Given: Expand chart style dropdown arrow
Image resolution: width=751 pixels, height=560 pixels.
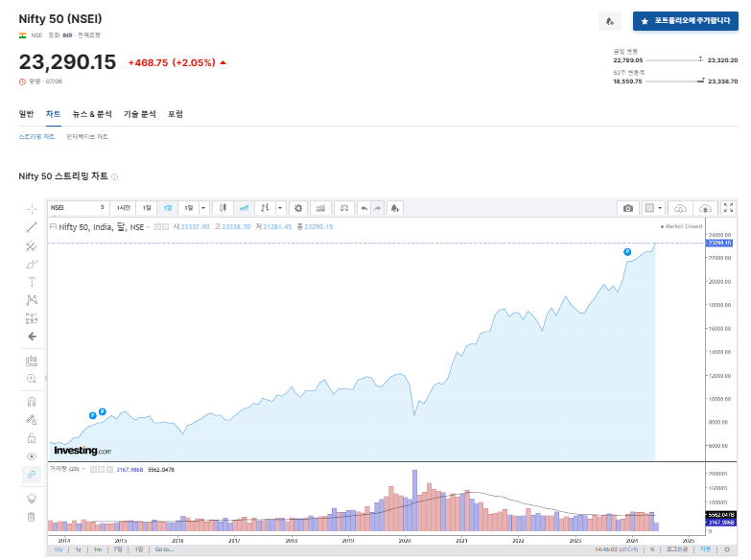Looking at the screenshot, I should (280, 208).
